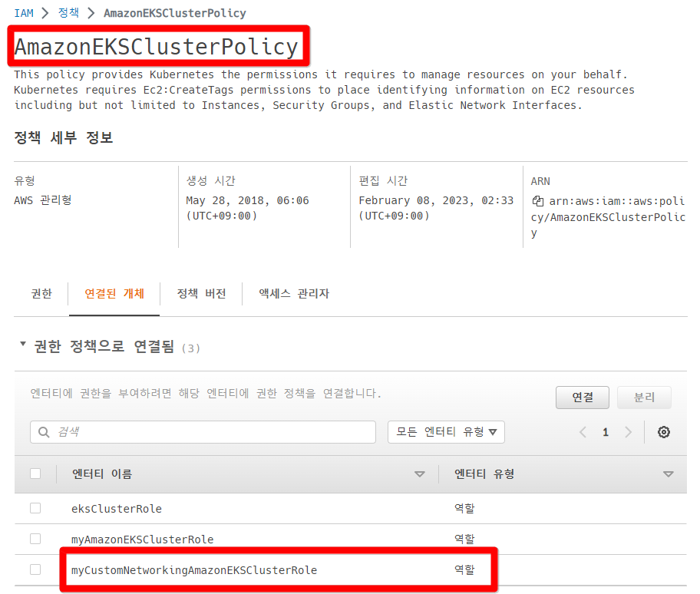Open the 모든 엔터티 유형 dropdown
Image resolution: width=700 pixels, height=594 pixels.
pos(446,432)
